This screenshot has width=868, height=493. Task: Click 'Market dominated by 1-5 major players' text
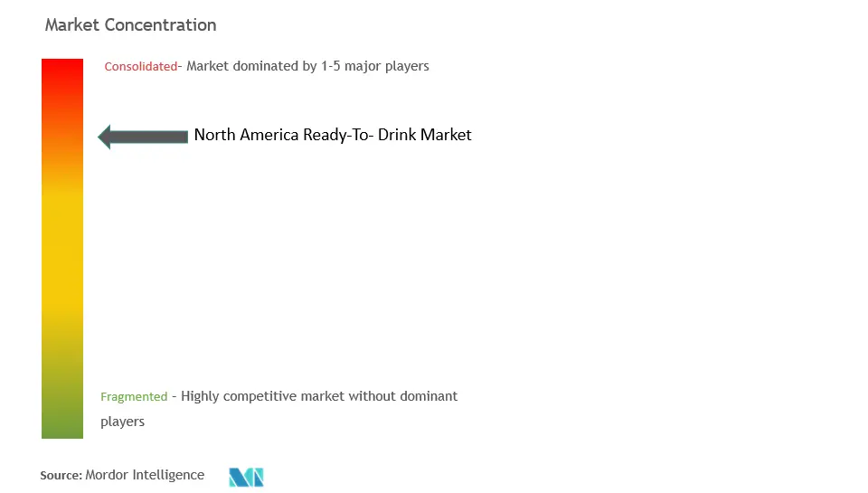(x=307, y=66)
